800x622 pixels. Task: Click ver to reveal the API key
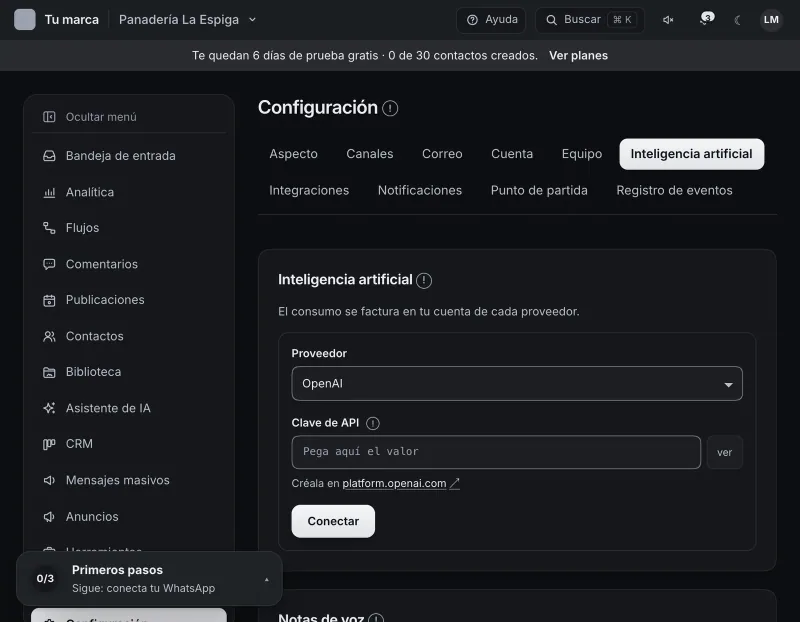coord(724,453)
